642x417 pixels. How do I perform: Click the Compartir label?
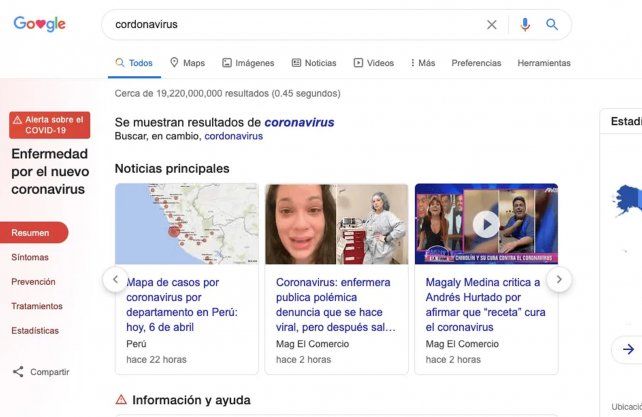(50, 372)
